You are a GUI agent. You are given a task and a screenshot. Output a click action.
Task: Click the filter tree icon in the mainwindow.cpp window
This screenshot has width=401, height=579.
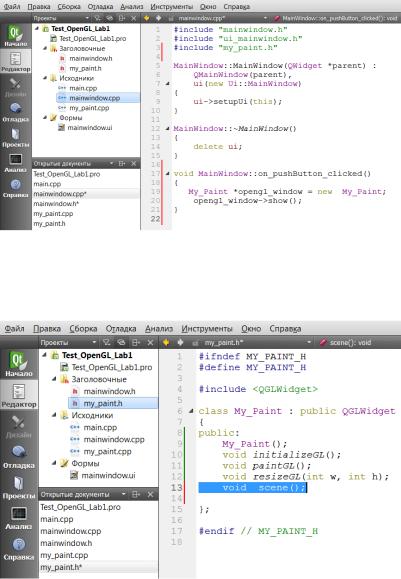tap(97, 18)
